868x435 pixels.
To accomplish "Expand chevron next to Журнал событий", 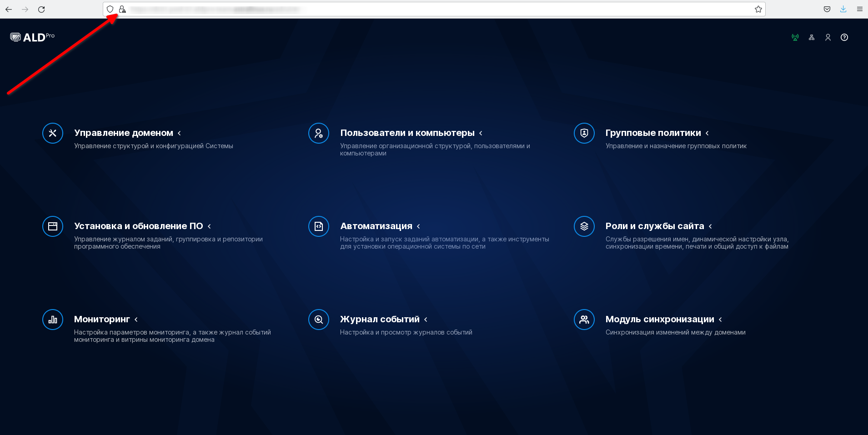I will pyautogui.click(x=426, y=320).
